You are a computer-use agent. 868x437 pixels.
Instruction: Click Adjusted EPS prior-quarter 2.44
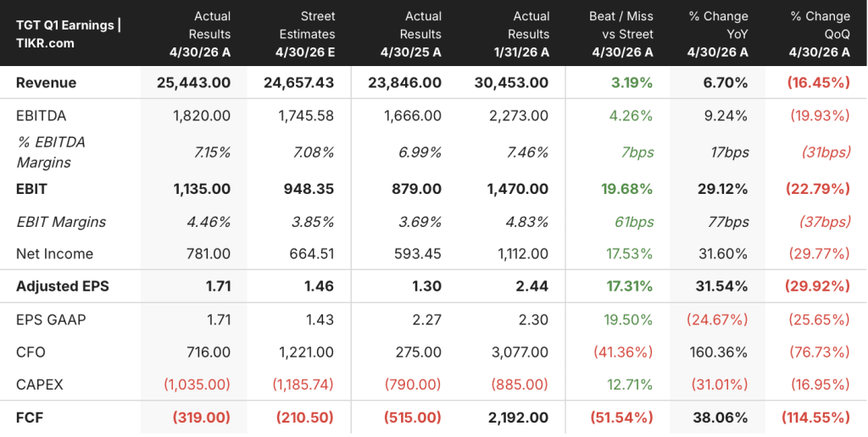534,286
